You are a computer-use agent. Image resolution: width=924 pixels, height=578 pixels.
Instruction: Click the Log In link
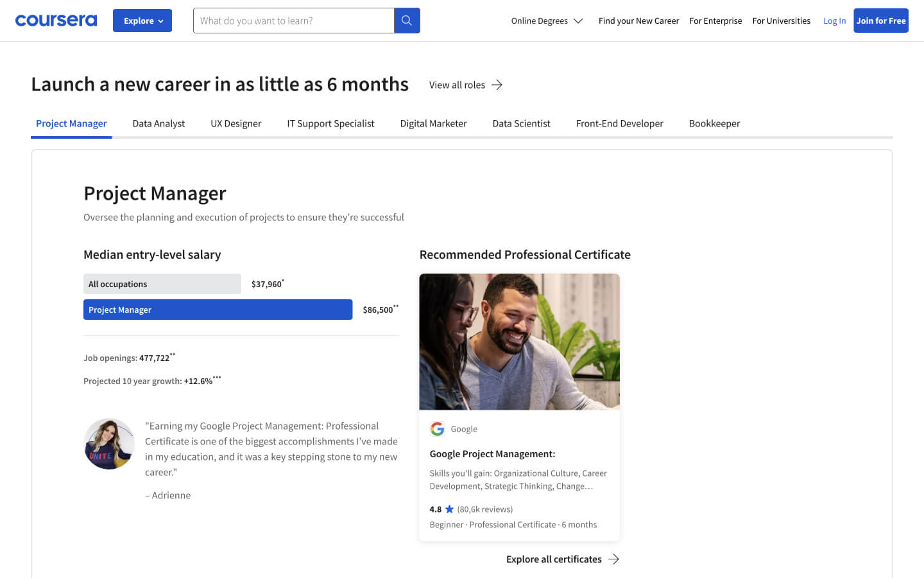coord(834,20)
